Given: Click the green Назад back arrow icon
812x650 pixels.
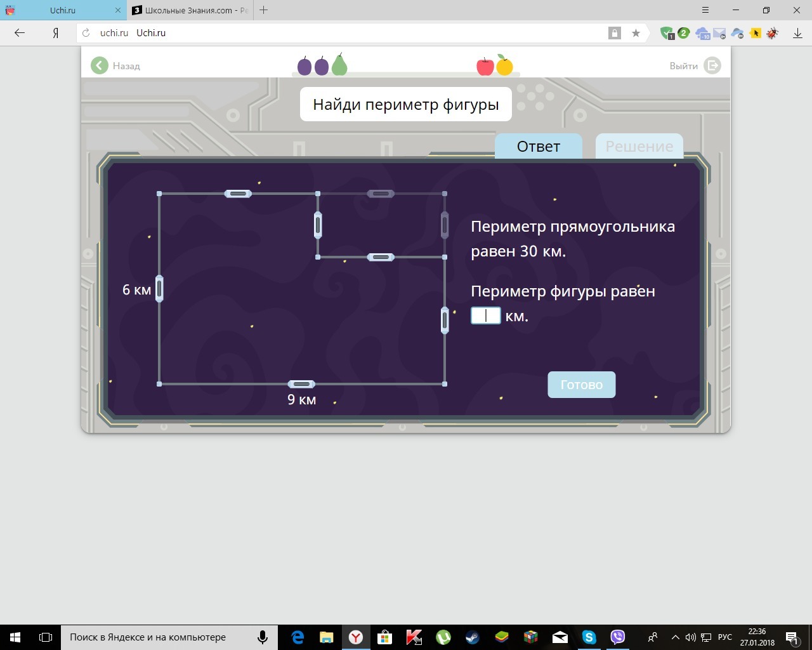Looking at the screenshot, I should pos(100,65).
